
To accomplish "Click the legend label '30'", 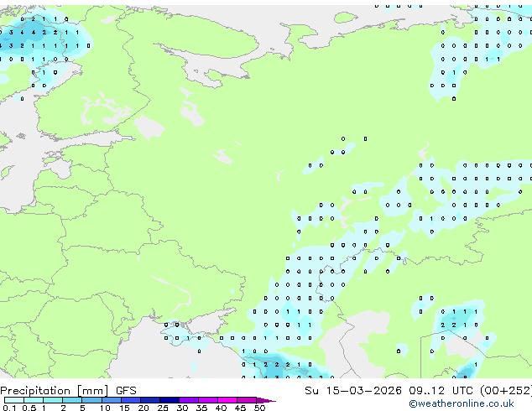I will (182, 408).
